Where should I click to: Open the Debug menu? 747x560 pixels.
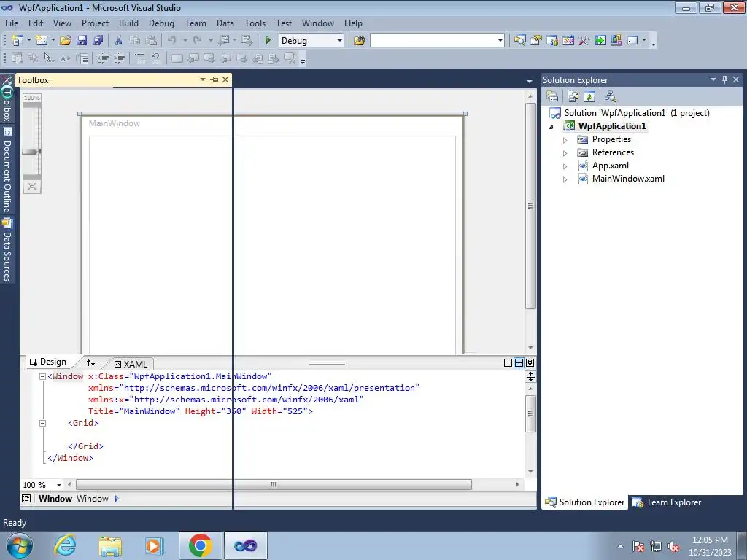161,23
